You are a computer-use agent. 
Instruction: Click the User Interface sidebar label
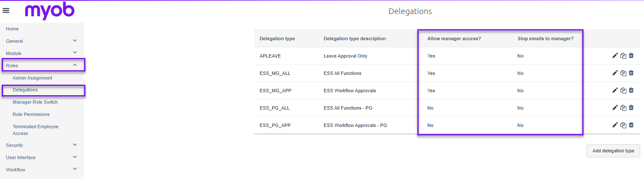click(21, 157)
